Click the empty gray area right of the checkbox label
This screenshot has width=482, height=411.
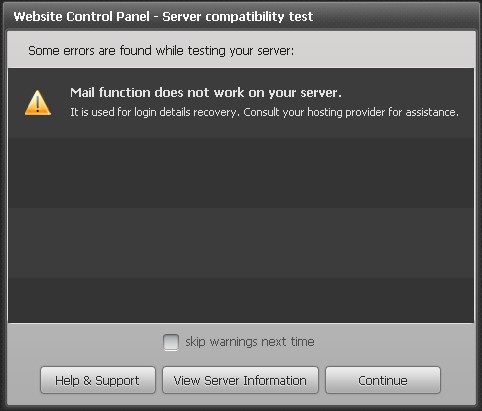(395, 342)
